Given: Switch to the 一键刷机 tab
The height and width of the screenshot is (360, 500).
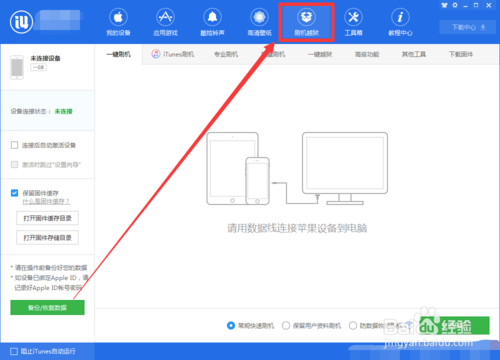Looking at the screenshot, I should point(119,54).
